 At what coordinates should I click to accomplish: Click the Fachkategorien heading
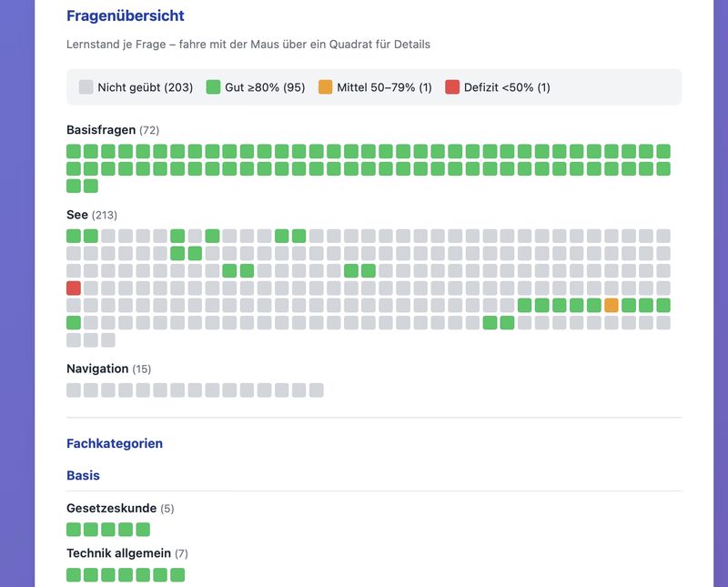click(x=115, y=443)
